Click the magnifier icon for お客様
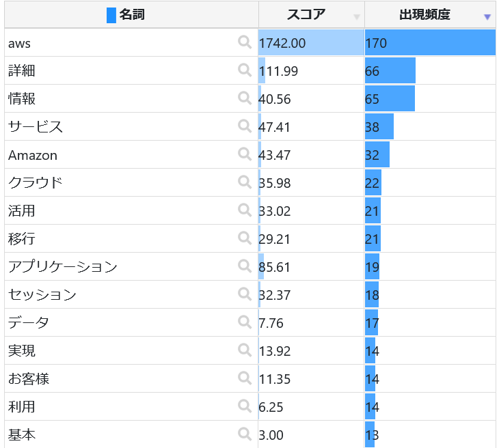This screenshot has width=499, height=448. click(x=245, y=378)
